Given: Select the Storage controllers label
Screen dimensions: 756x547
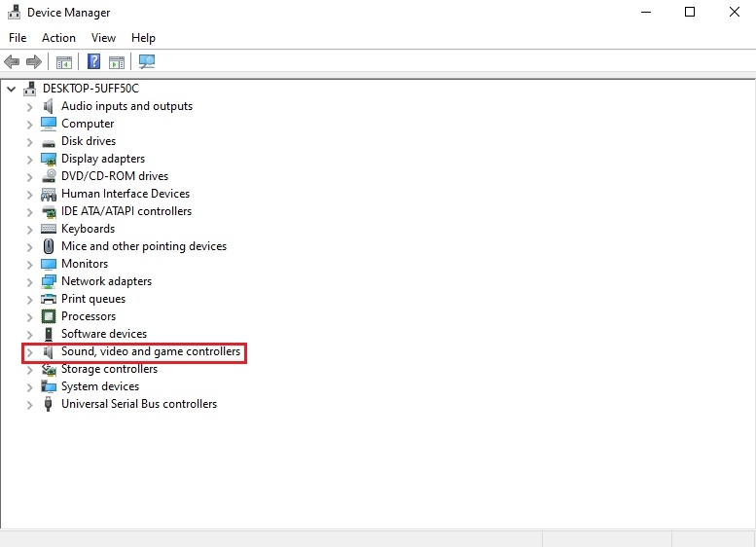Looking at the screenshot, I should tap(109, 369).
